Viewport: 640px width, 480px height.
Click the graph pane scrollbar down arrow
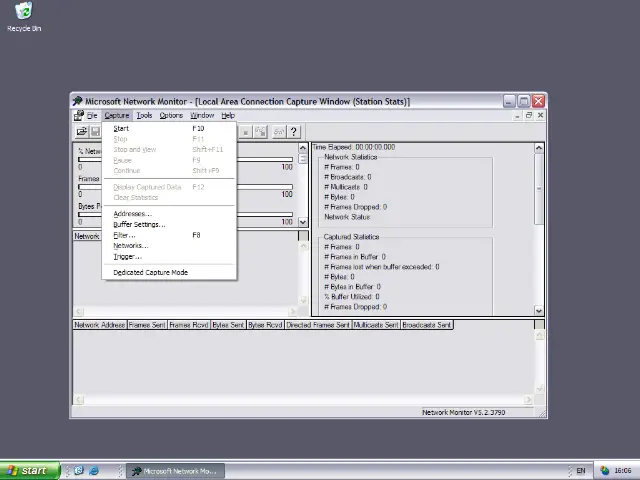(303, 222)
